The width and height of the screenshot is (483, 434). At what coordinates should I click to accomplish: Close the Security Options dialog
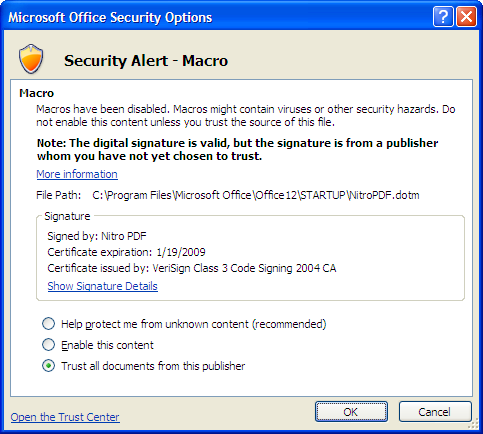pyautogui.click(x=466, y=16)
